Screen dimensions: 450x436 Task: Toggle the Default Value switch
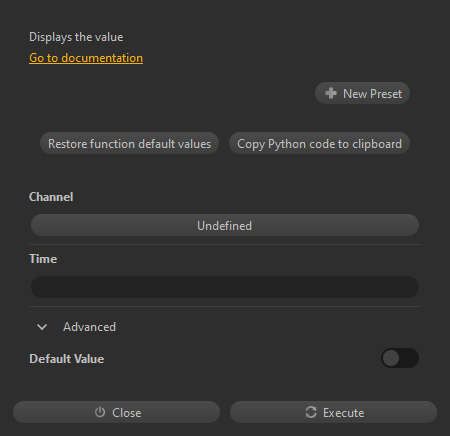(400, 358)
